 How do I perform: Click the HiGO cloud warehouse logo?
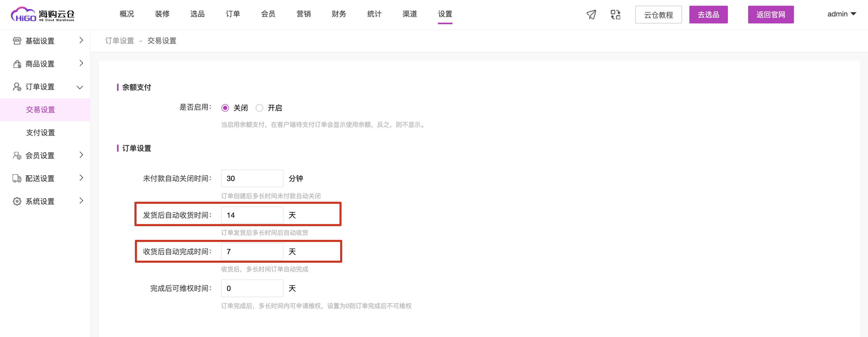pyautogui.click(x=43, y=15)
